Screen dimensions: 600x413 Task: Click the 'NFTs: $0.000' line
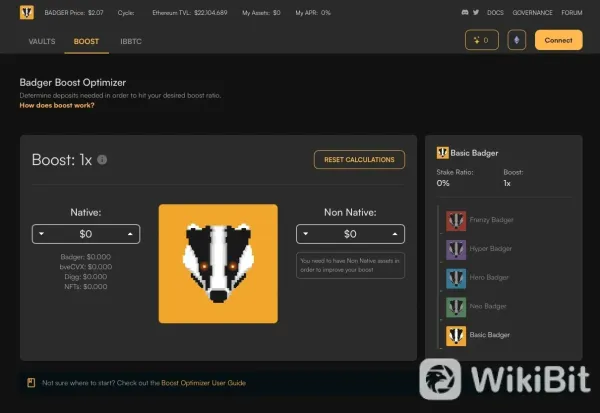(86, 287)
